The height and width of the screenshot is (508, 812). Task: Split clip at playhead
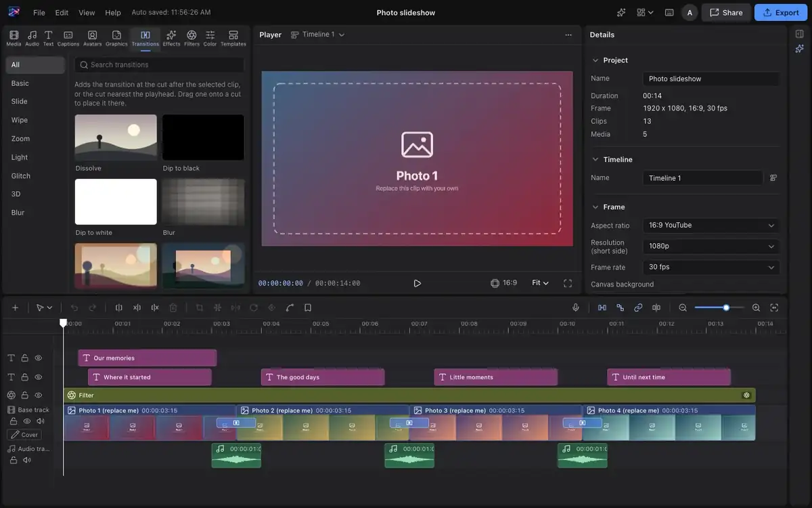tap(119, 308)
